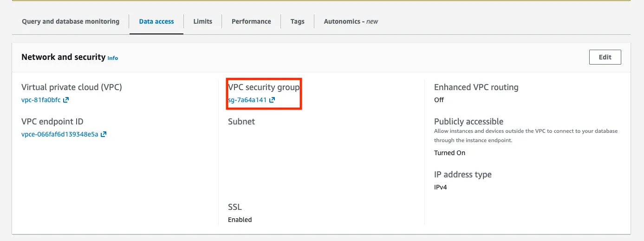Go to the Tags tab

(298, 21)
